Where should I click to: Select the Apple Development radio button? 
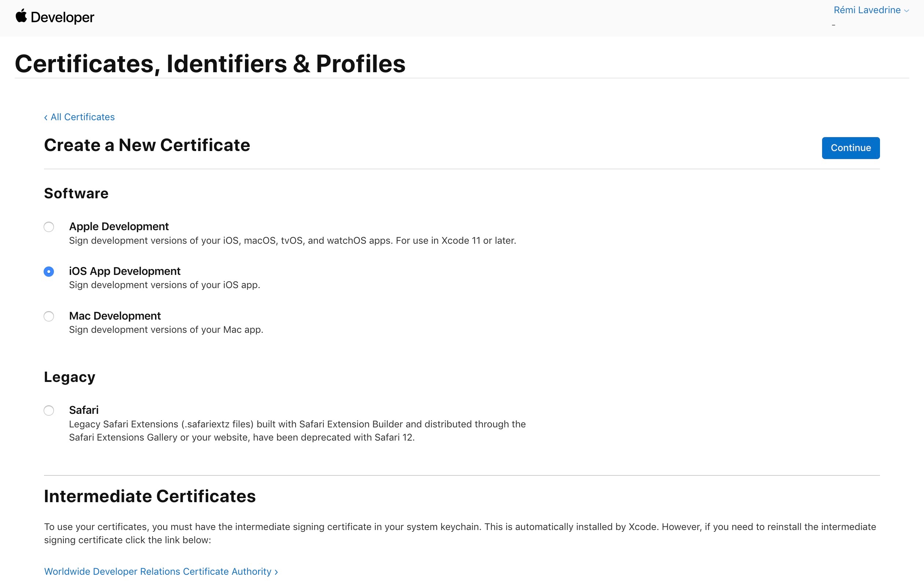click(49, 227)
